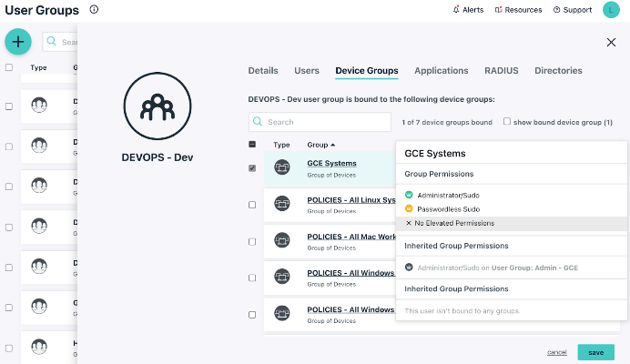630x364 pixels.
Task: Click the green add user group plus button
Action: pos(18,41)
